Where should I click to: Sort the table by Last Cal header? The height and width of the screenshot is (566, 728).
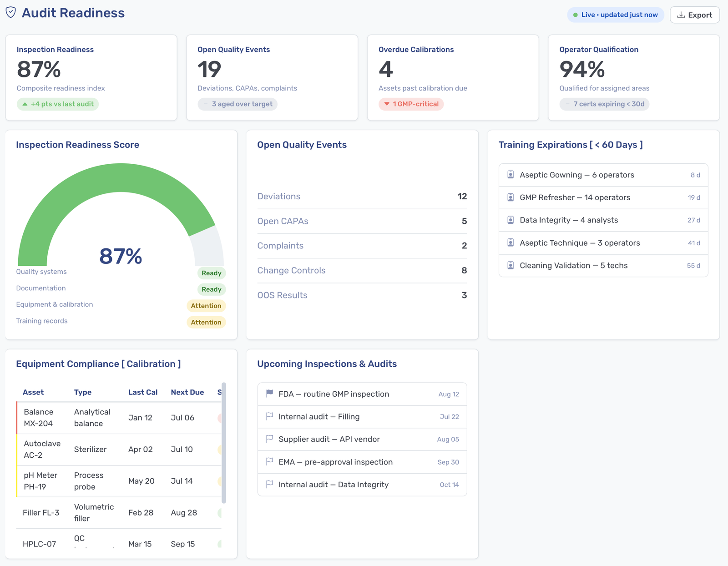[x=143, y=392]
